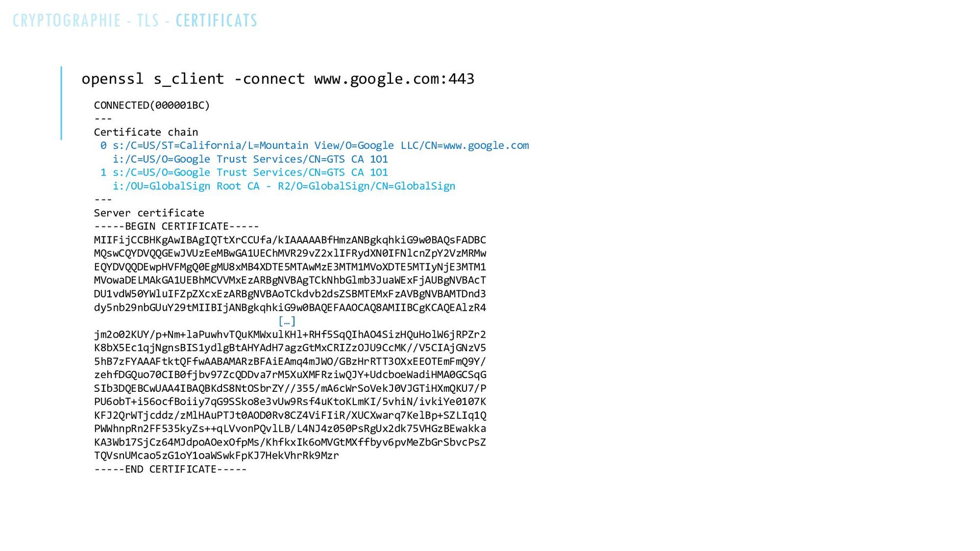
Task: Click the blue '[…]' ellipsis marker
Action: (x=287, y=321)
